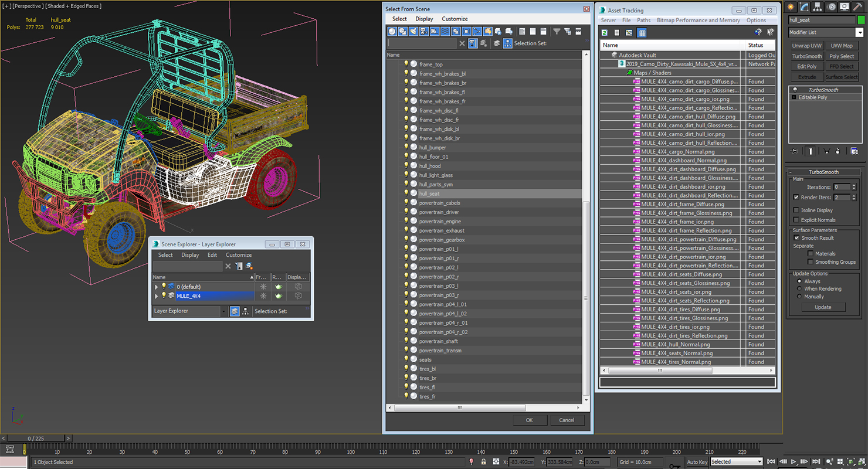Toggle hull_seat visibility bulb in scene list

coord(406,193)
